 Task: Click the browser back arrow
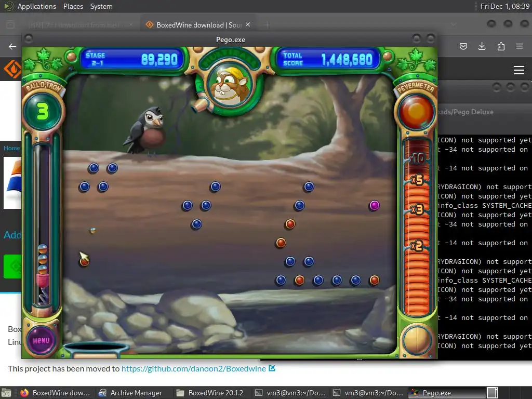coord(12,46)
